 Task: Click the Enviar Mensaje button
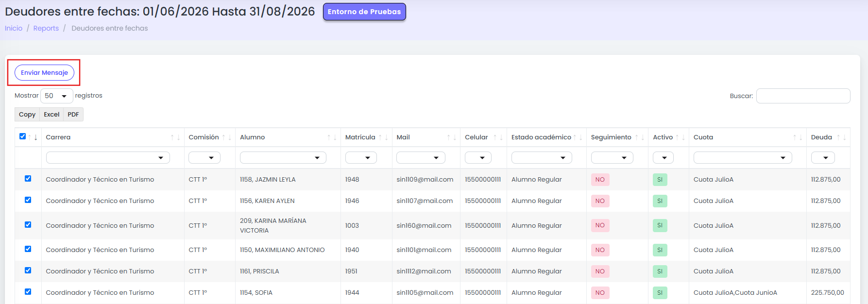pyautogui.click(x=44, y=72)
